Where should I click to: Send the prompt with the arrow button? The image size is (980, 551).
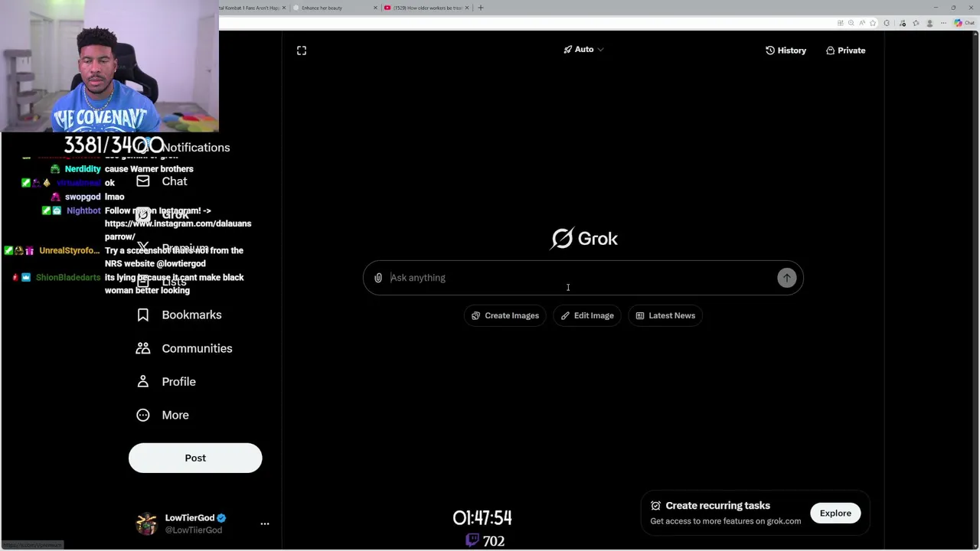coord(786,278)
